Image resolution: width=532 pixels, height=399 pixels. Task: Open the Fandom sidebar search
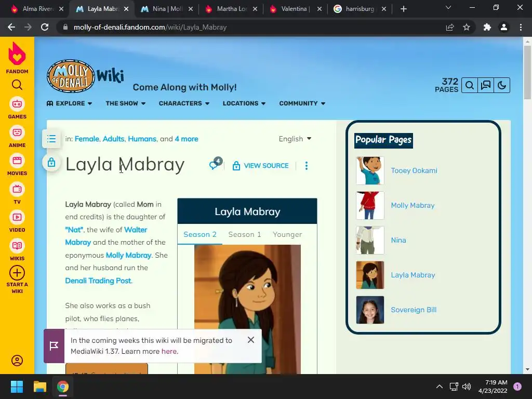click(17, 85)
